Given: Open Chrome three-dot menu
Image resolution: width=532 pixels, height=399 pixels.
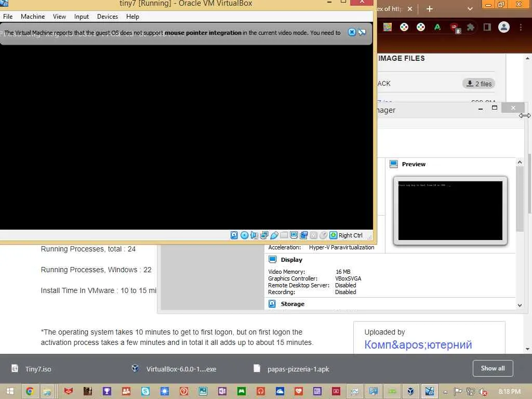Looking at the screenshot, I should pos(521,27).
